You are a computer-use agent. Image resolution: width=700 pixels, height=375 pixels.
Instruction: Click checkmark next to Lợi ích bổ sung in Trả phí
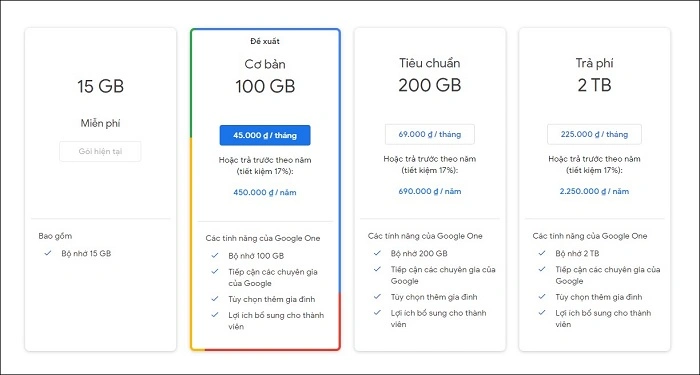coord(542,312)
